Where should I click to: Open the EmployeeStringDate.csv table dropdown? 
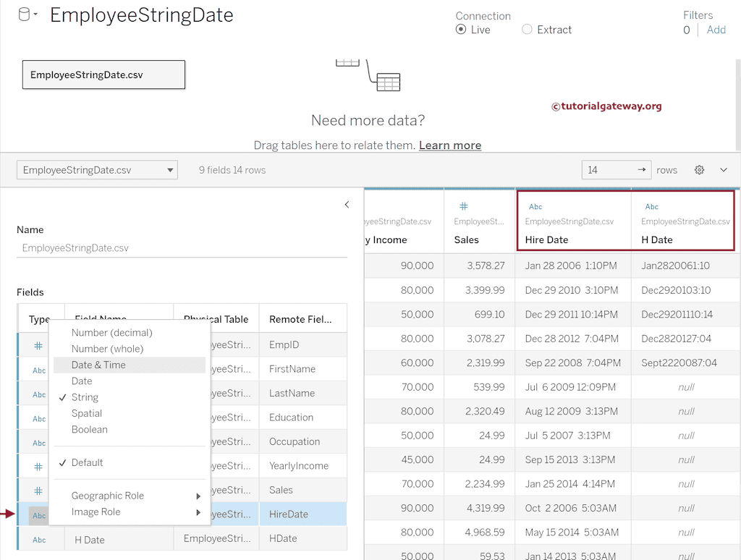tap(97, 170)
